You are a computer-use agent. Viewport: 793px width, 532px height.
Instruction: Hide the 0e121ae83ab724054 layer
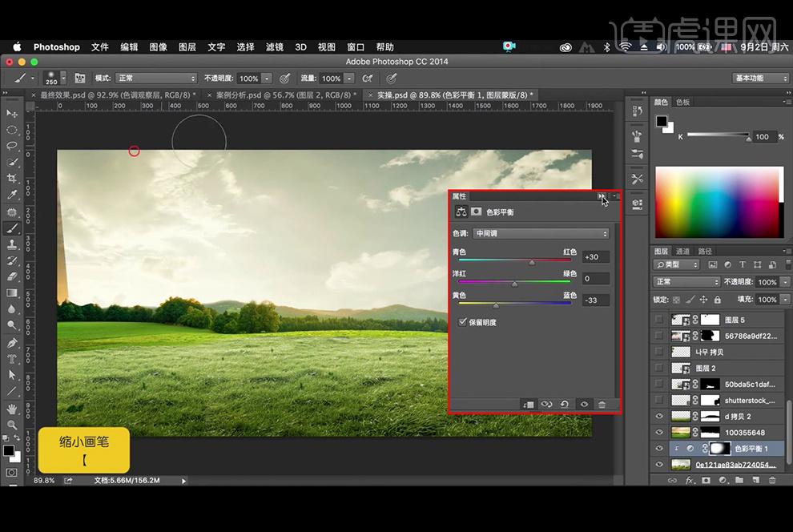point(659,464)
